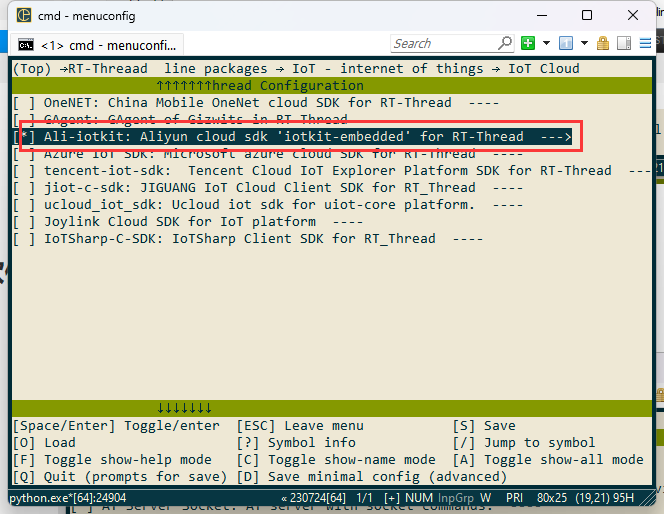Image resolution: width=664 pixels, height=514 pixels.
Task: Click the [A] Toggle show-all mode hint
Action: click(x=548, y=459)
